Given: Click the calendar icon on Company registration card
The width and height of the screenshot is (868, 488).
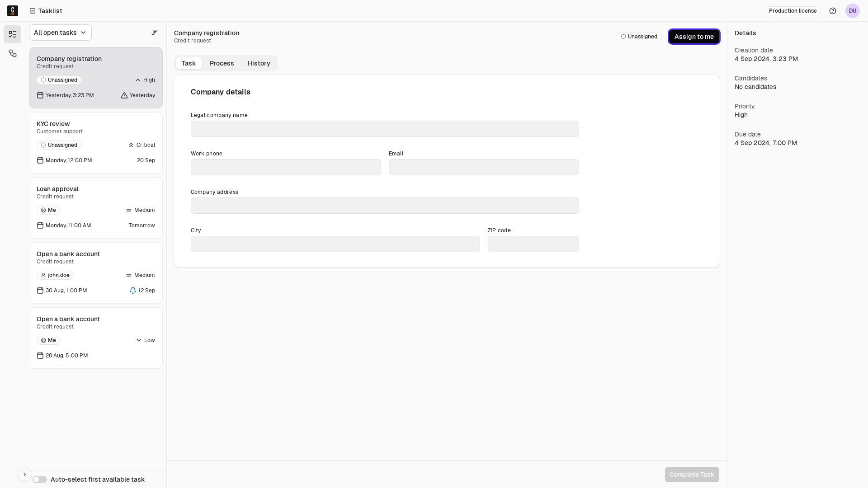Looking at the screenshot, I should [x=40, y=95].
